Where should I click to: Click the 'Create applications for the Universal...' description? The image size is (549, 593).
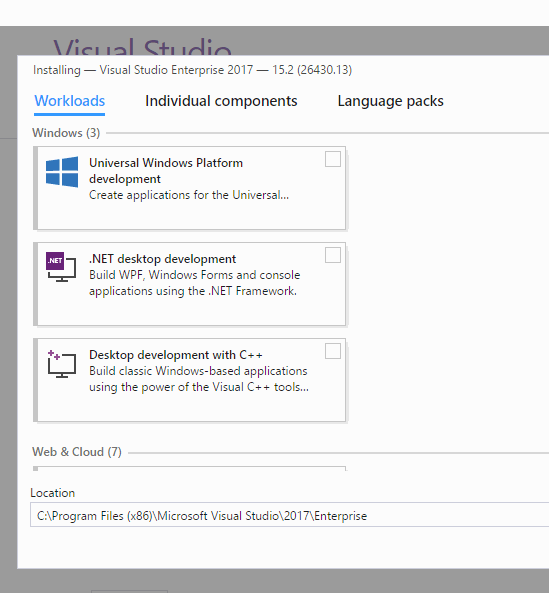click(x=189, y=195)
